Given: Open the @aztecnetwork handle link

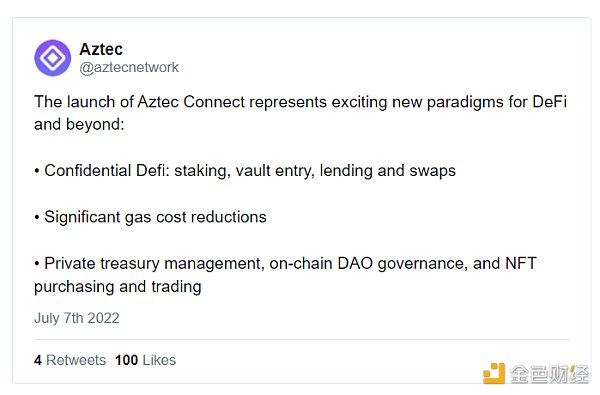Looking at the screenshot, I should 129,67.
